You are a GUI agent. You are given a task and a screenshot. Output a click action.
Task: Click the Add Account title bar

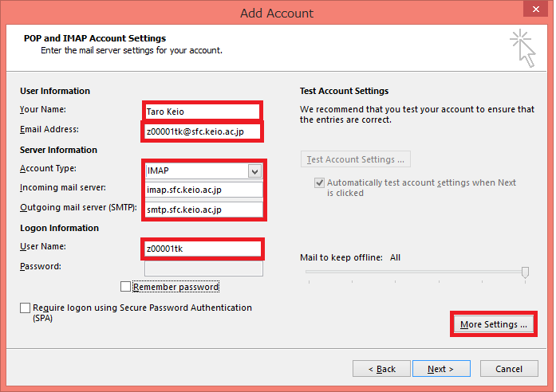click(277, 13)
